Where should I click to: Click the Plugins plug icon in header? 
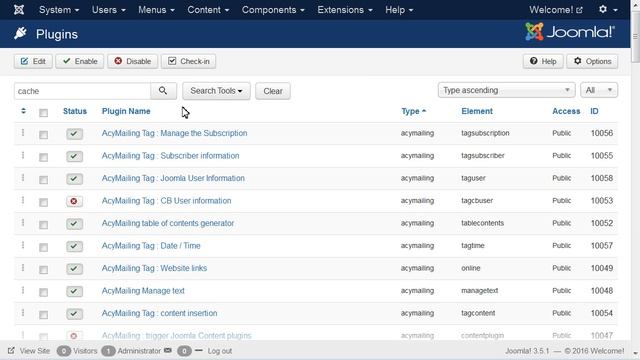(x=20, y=33)
